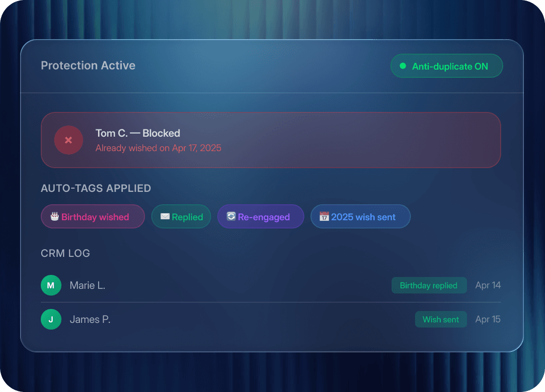Click the Apr 15 date
Screen dimensions: 545x392
click(488, 319)
